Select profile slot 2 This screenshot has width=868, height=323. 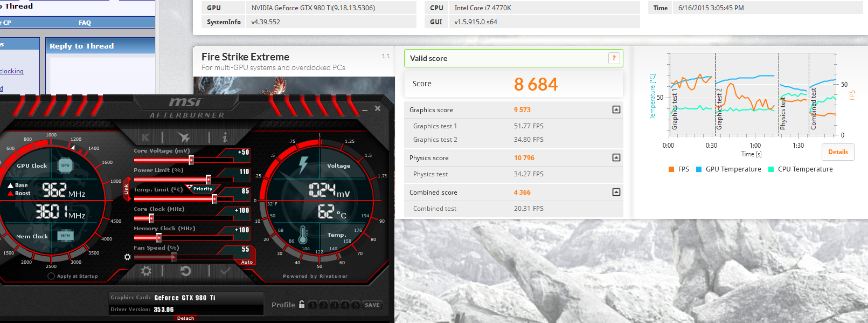point(324,305)
